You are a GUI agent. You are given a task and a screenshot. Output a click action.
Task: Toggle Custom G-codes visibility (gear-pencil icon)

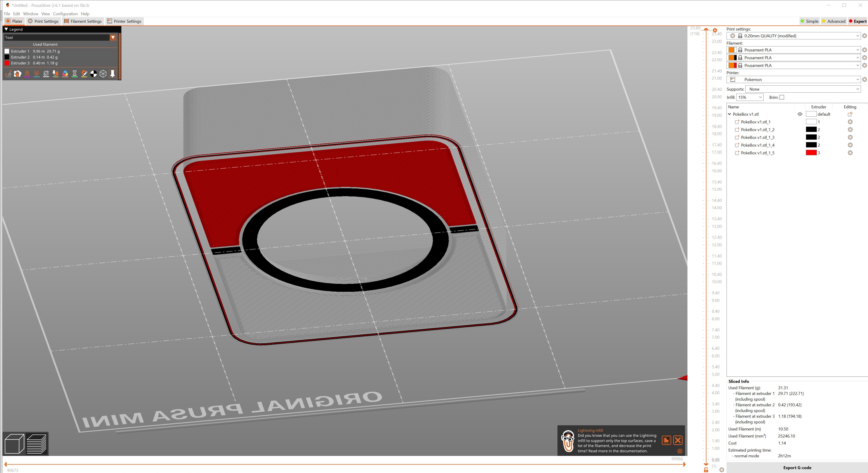(x=84, y=74)
